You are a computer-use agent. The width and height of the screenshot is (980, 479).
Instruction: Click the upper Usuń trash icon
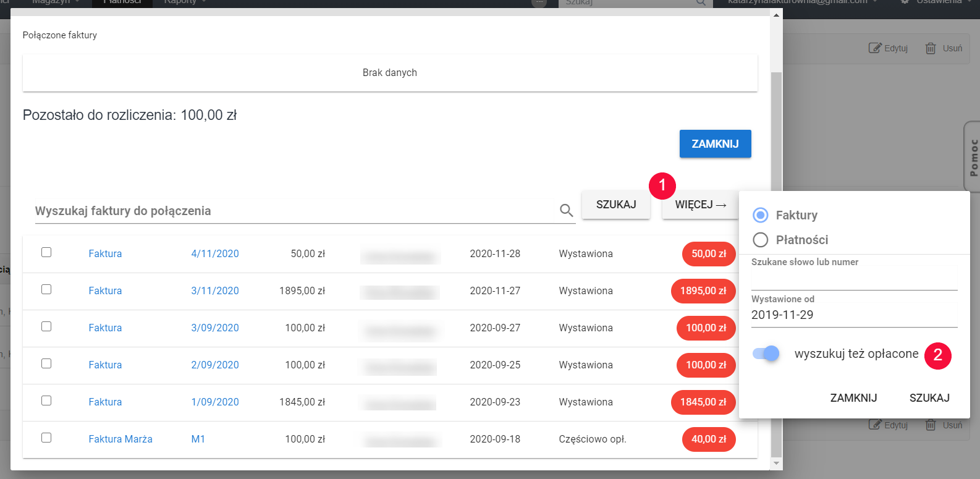pyautogui.click(x=931, y=48)
